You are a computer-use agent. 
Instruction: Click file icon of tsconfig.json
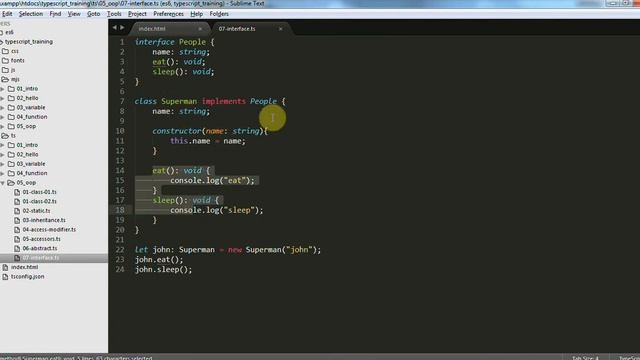pyautogui.click(x=5, y=276)
